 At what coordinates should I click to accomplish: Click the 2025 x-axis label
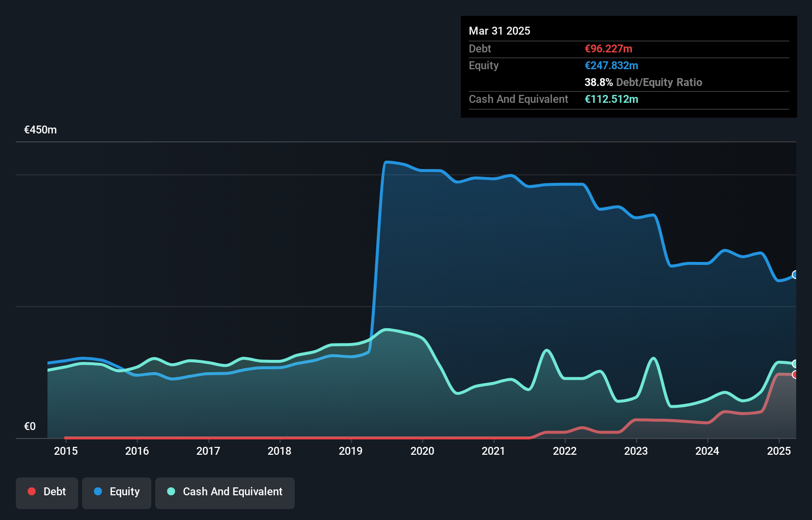779,451
